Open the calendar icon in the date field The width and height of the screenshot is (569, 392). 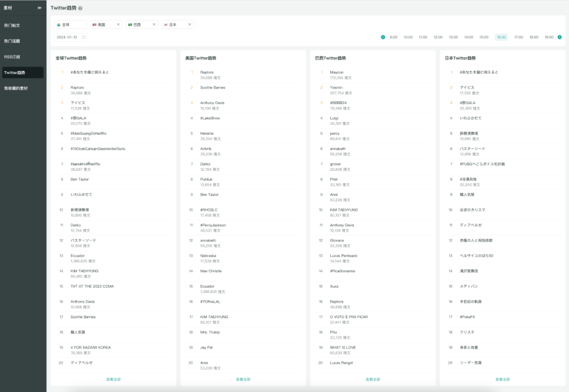tap(84, 37)
